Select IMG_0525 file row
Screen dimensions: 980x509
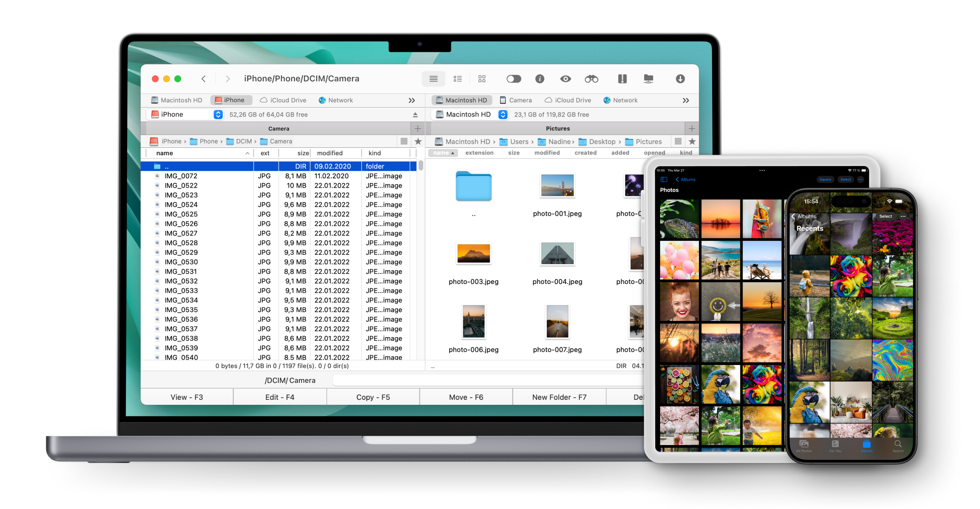(x=278, y=214)
